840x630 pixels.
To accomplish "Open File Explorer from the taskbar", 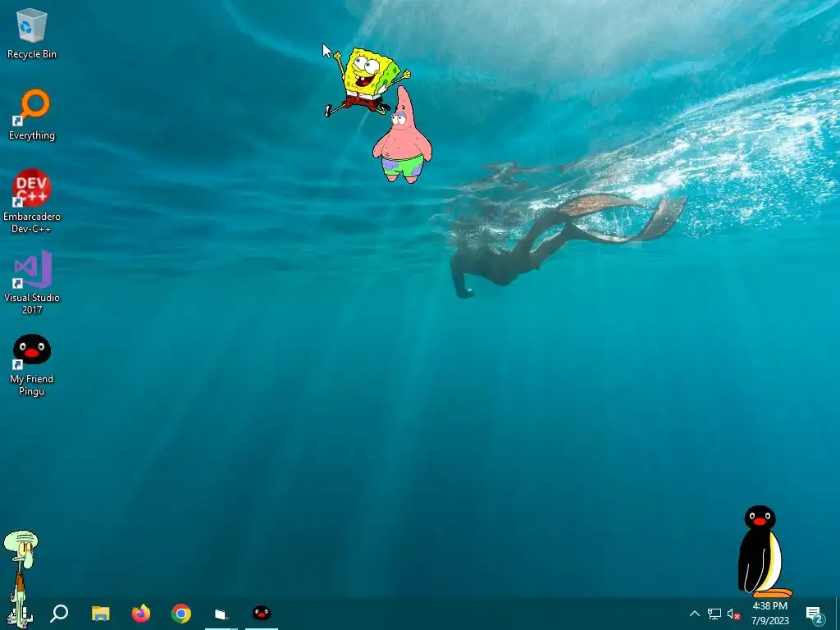I will click(x=100, y=614).
